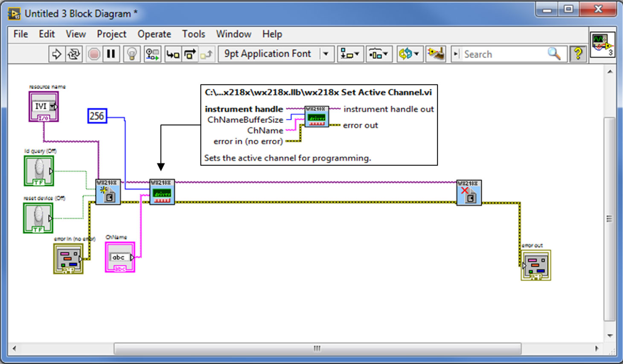This screenshot has width=623, height=364.
Task: Open the Align Objects dropdown
Action: point(350,54)
